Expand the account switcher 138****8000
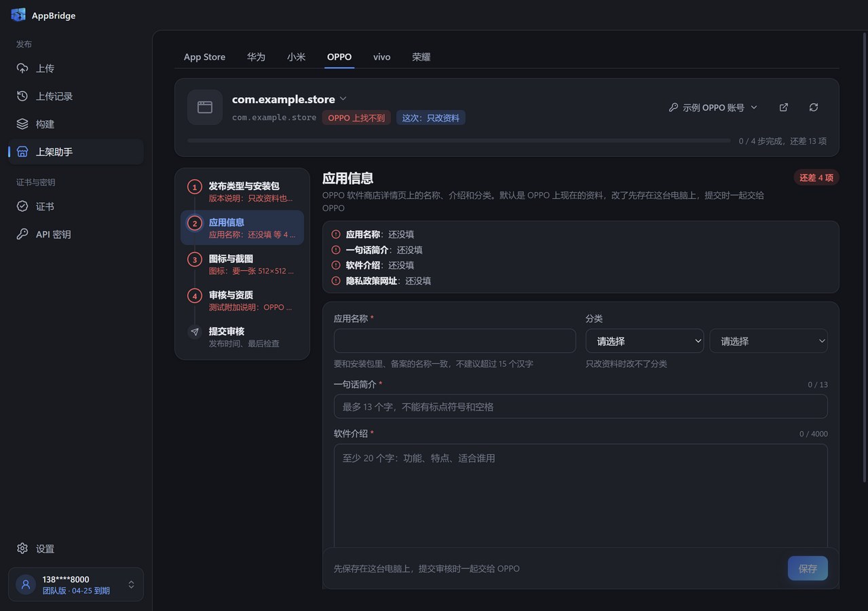 click(76, 585)
